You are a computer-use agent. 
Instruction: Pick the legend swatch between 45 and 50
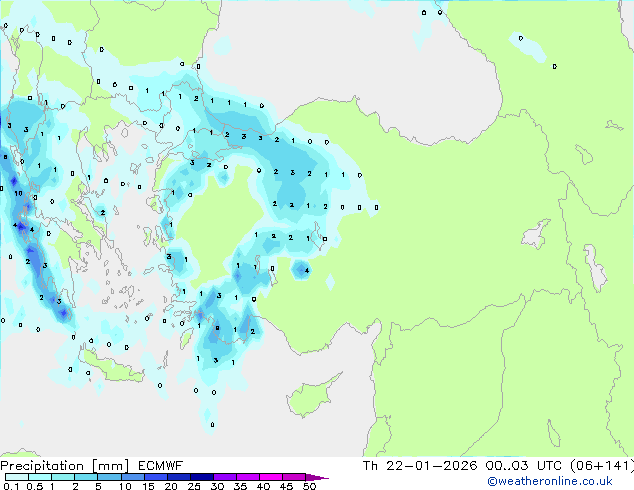coord(294,477)
